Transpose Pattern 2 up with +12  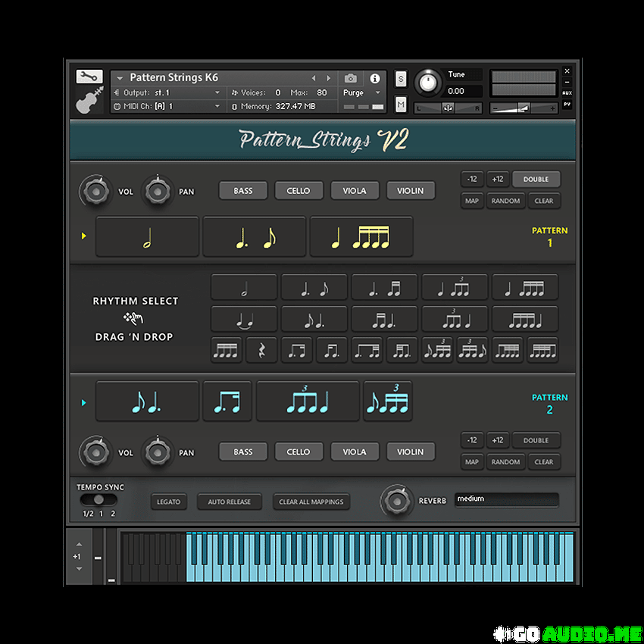[x=498, y=440]
